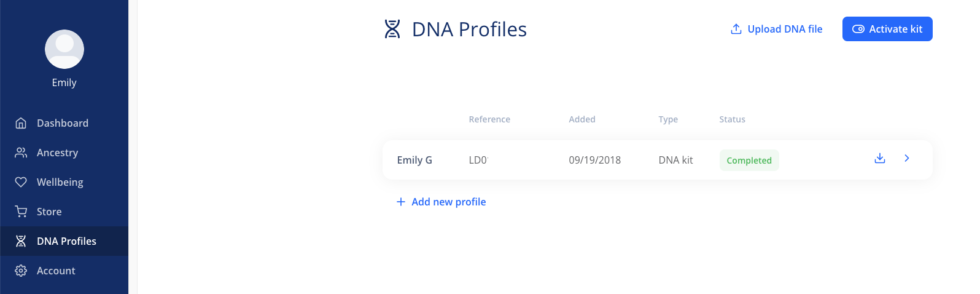Expand Emily G profile with chevron arrow
Image resolution: width=980 pixels, height=294 pixels.
coord(907,158)
